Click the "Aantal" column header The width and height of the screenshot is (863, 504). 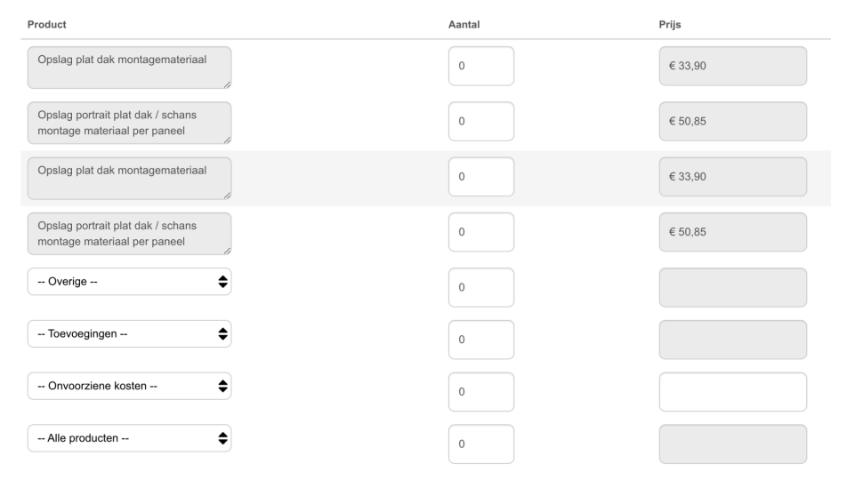click(464, 24)
